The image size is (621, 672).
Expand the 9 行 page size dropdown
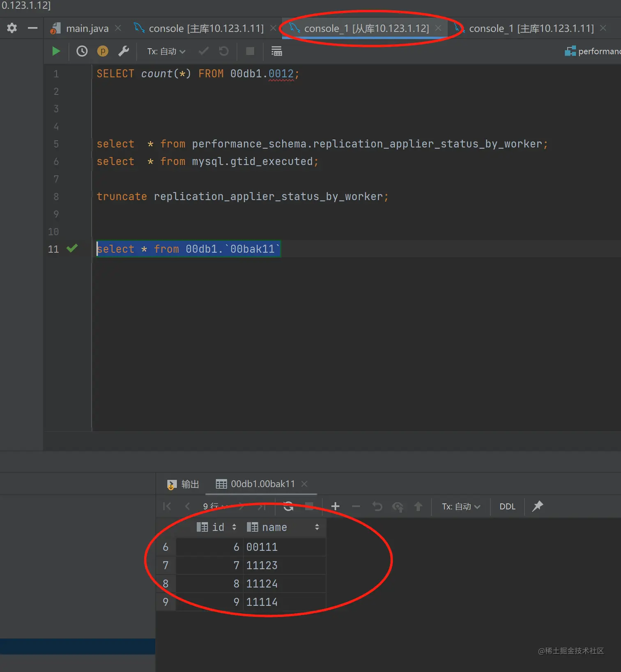click(216, 506)
